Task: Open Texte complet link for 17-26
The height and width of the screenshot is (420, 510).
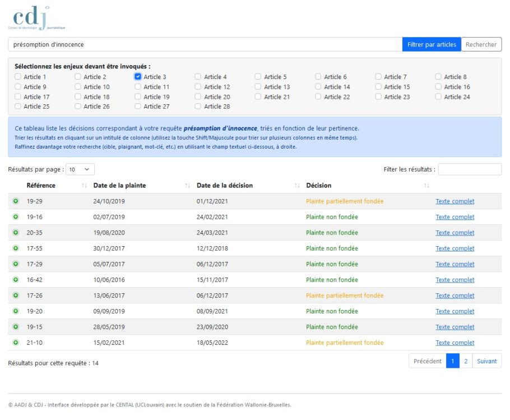Action: pyautogui.click(x=455, y=296)
